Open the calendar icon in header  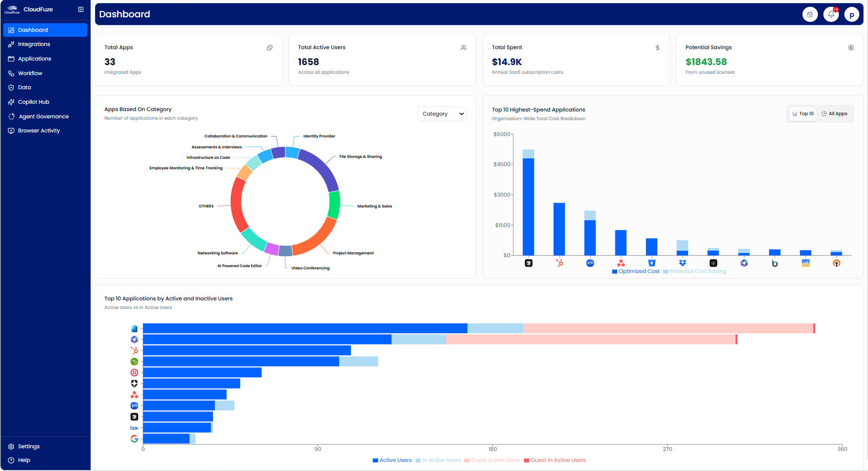pyautogui.click(x=810, y=15)
